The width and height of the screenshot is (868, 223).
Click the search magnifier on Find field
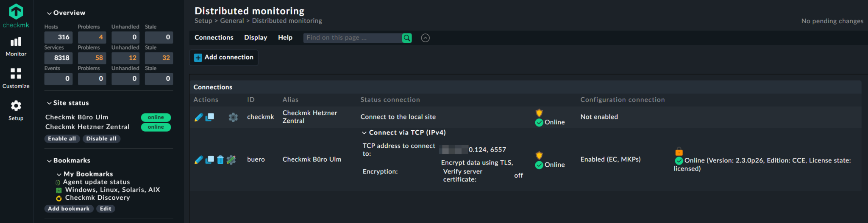(x=407, y=38)
